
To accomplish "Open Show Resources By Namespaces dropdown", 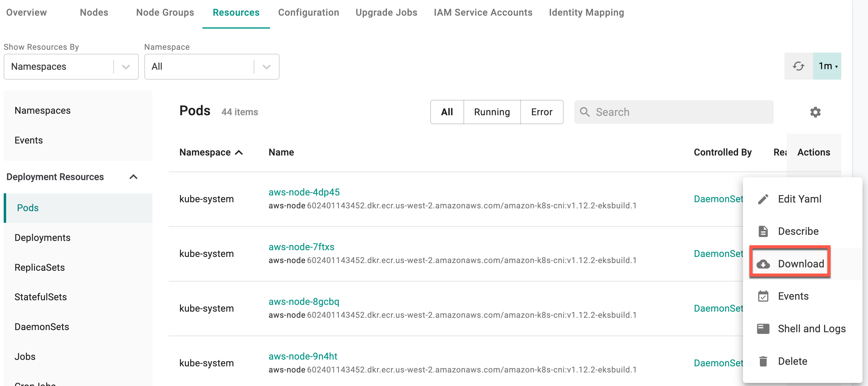I will point(71,67).
